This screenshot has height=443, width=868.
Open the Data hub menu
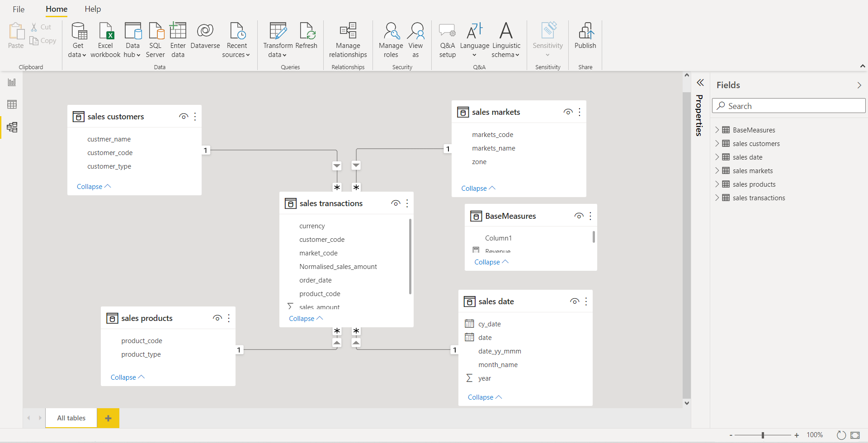(x=132, y=40)
